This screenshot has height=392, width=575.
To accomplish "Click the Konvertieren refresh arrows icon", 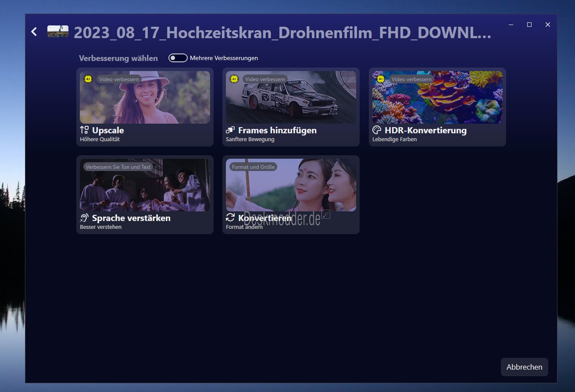I will coord(230,218).
